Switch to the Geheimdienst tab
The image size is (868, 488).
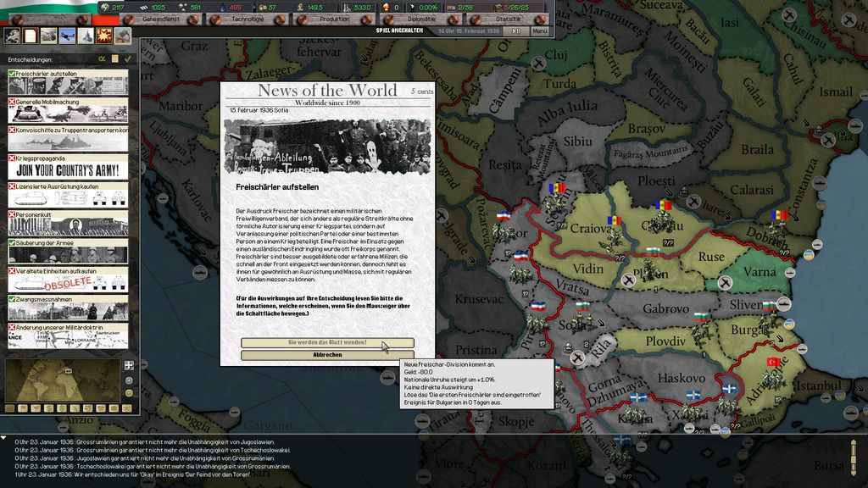(x=161, y=19)
